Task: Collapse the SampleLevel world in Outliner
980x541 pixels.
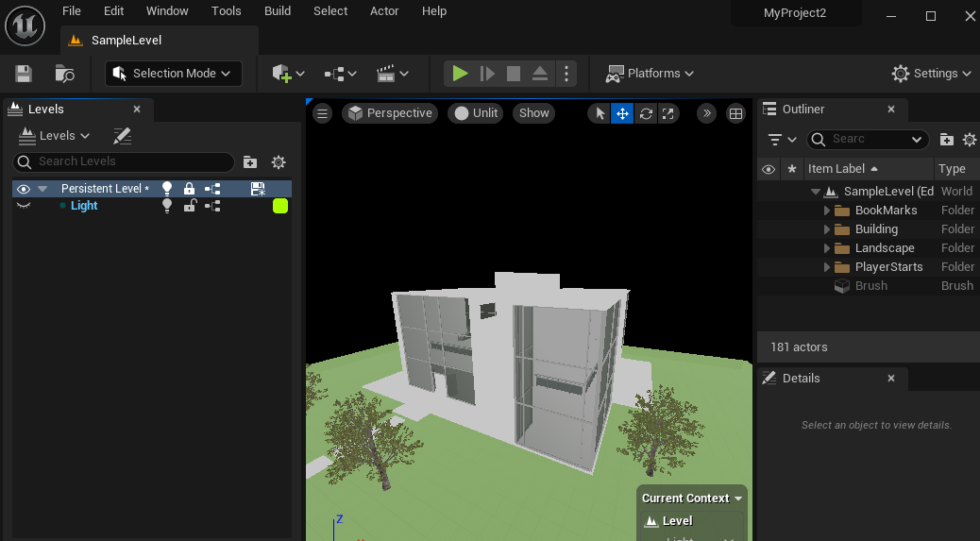Action: click(x=816, y=192)
